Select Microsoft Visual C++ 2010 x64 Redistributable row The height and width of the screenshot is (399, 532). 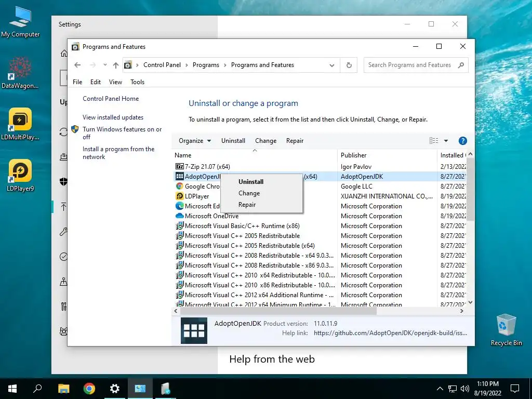(x=319, y=275)
